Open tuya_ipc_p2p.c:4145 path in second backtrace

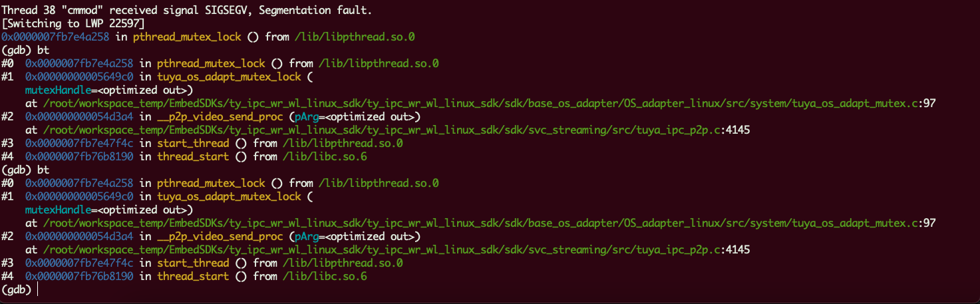pyautogui.click(x=397, y=250)
